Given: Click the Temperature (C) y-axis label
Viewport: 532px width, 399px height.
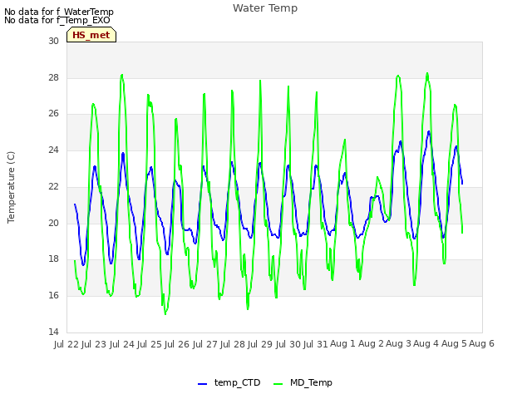Looking at the screenshot, I should coord(11,187).
